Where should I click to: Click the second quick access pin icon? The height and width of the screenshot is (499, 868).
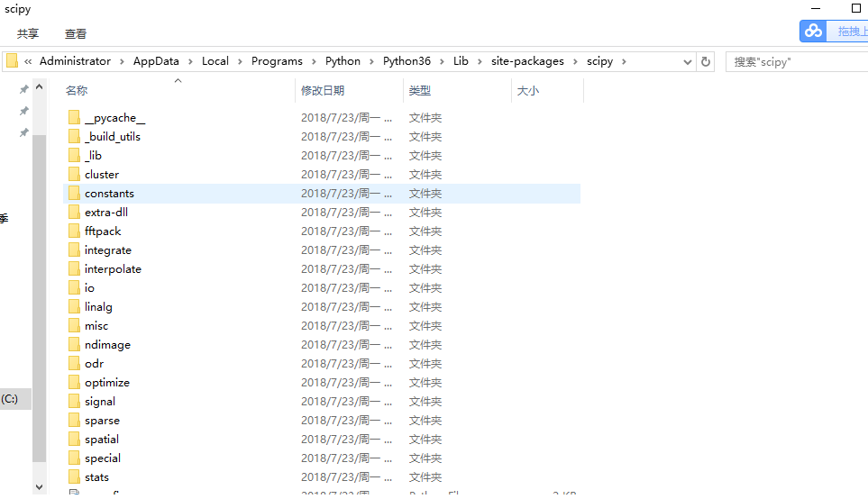pyautogui.click(x=23, y=111)
